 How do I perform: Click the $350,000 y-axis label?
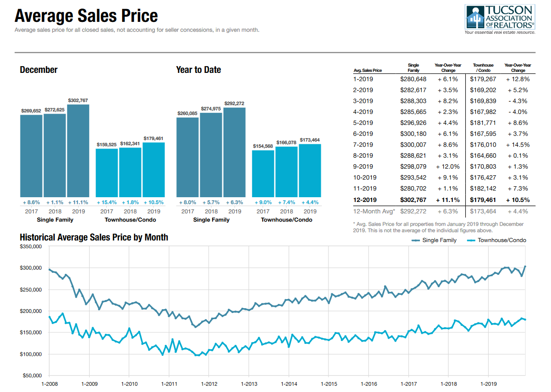click(x=31, y=247)
